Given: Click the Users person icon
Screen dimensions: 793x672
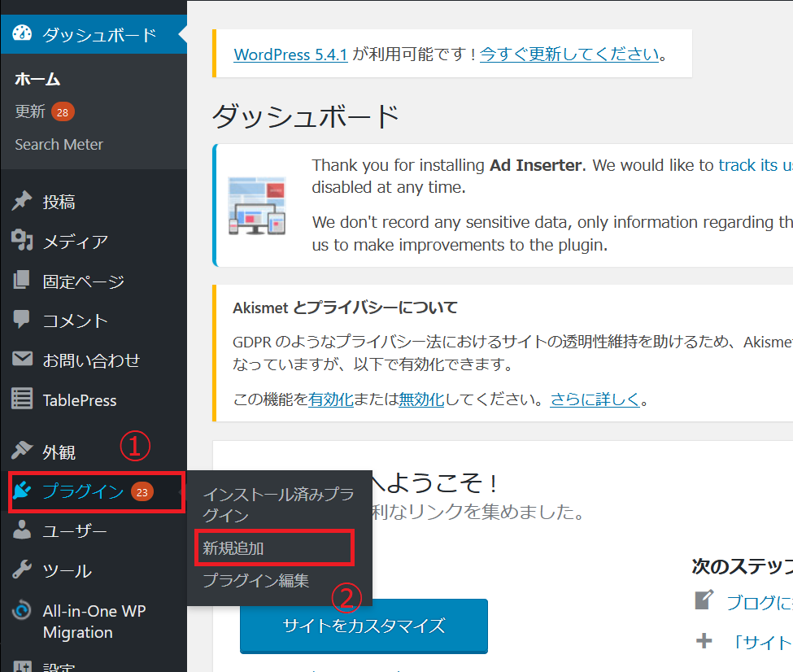Looking at the screenshot, I should click(x=22, y=531).
